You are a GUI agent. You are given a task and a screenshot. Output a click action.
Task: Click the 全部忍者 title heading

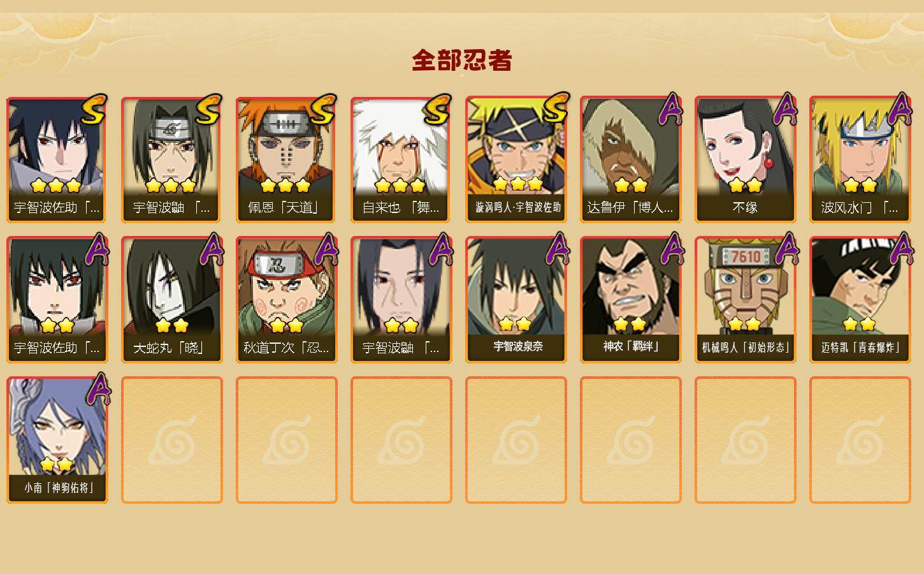[462, 61]
